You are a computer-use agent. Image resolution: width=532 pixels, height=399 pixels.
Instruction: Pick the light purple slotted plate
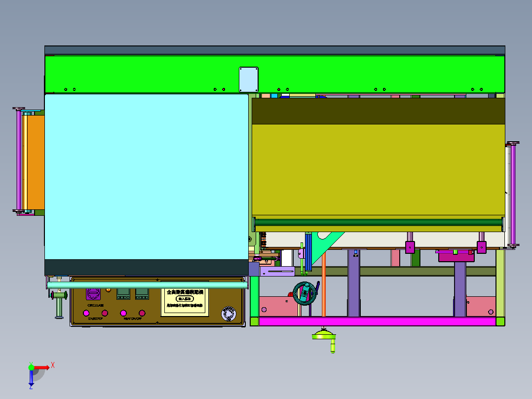pos(277,271)
